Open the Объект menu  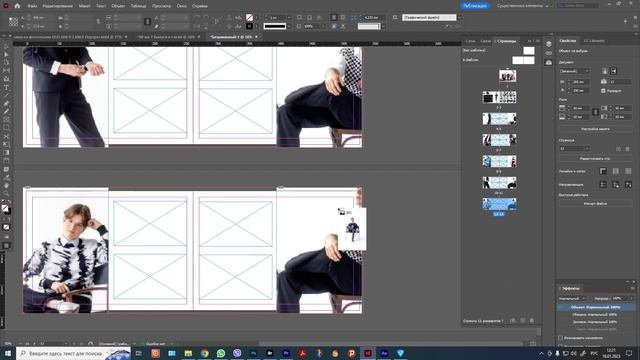tap(118, 6)
